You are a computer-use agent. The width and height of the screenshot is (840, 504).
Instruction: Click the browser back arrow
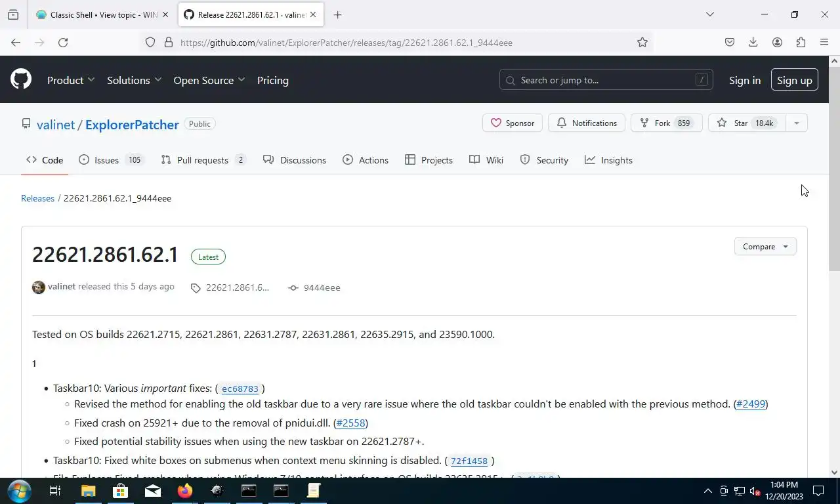coord(16,42)
